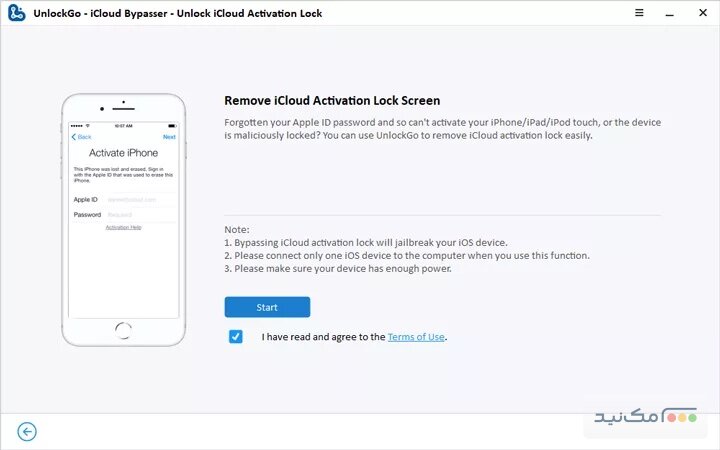720x450 pixels.
Task: Close the UnlockGo window
Action: [x=703, y=13]
